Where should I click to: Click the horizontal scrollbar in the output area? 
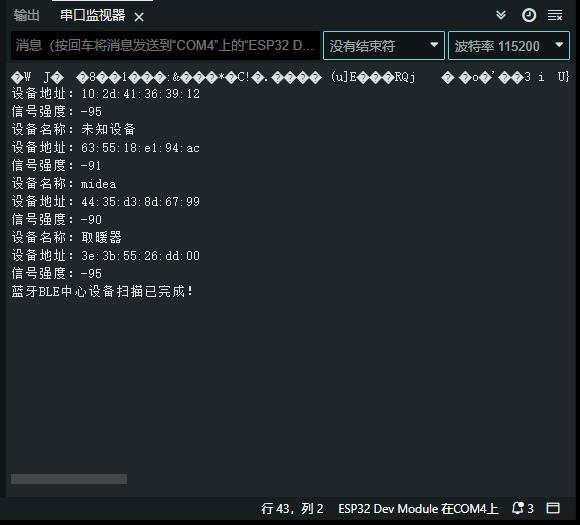point(69,479)
